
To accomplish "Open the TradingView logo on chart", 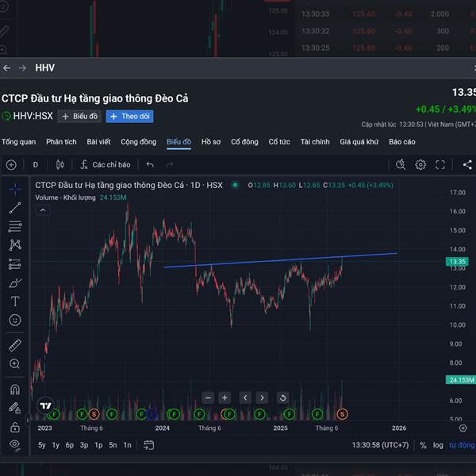I will (46, 405).
